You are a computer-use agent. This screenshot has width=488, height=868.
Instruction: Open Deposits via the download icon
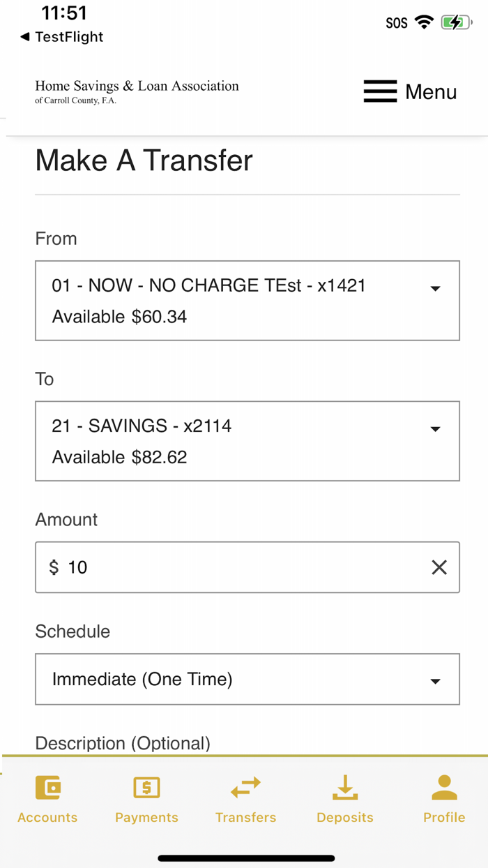(x=344, y=787)
